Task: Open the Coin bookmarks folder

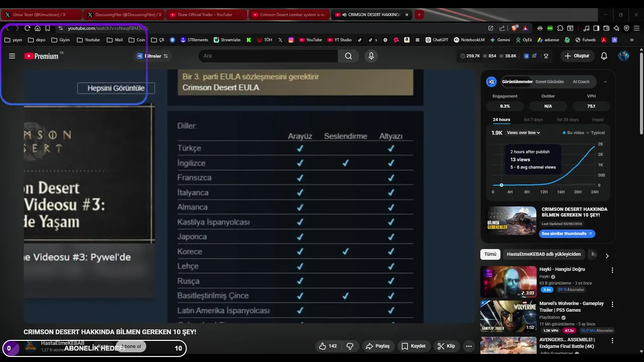Action: click(x=137, y=40)
